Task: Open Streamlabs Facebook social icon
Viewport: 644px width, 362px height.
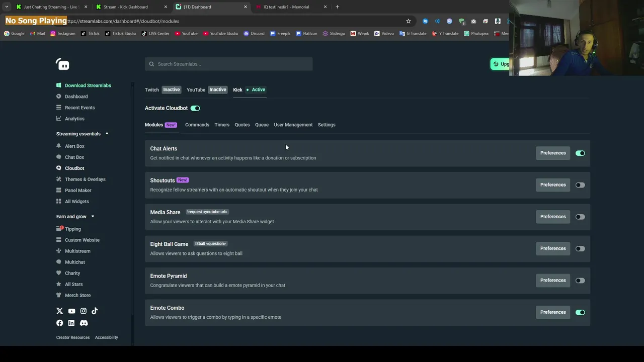Action: click(59, 323)
